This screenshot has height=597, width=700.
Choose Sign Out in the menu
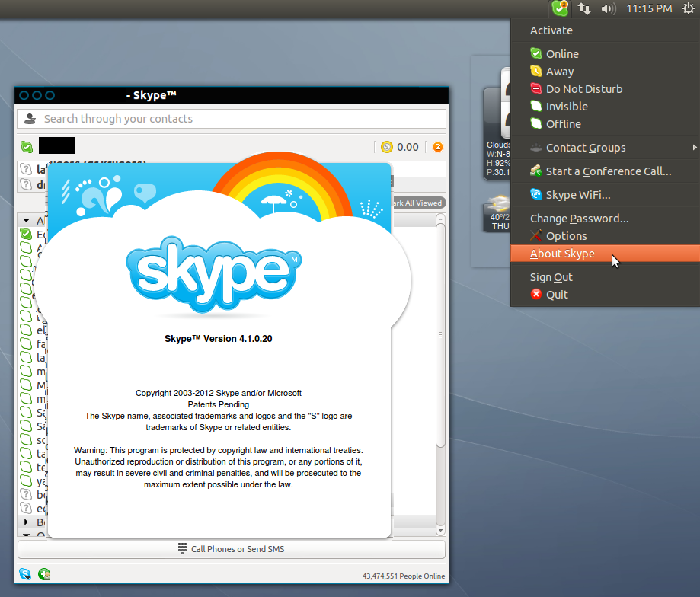tap(605, 277)
